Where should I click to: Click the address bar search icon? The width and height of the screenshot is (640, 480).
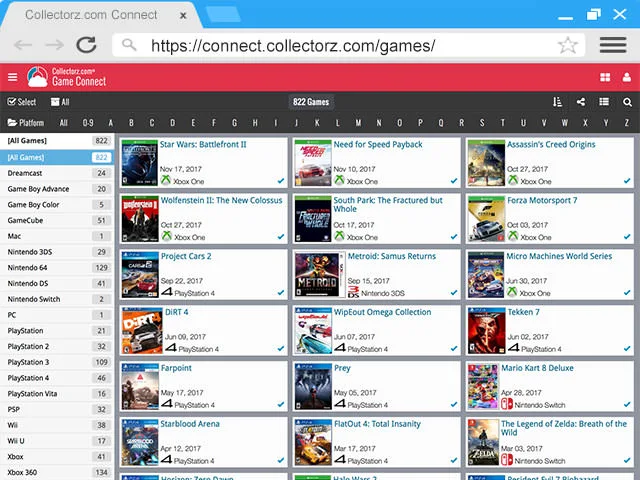[129, 44]
